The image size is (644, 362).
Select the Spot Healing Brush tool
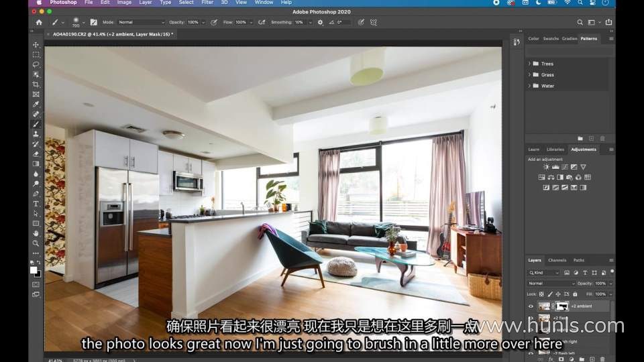(x=36, y=114)
